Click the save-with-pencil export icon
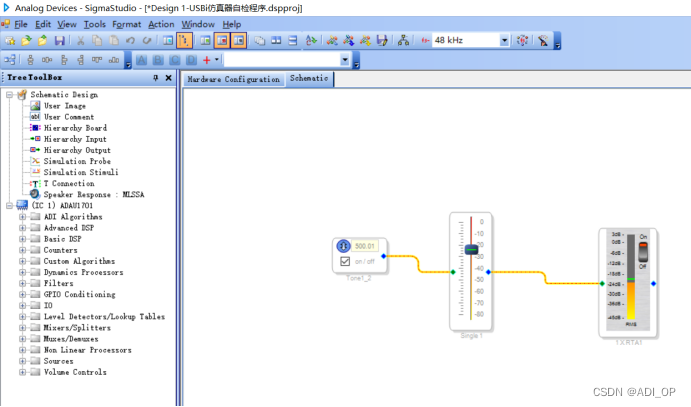Image resolution: width=691 pixels, height=407 pixels. tap(382, 41)
